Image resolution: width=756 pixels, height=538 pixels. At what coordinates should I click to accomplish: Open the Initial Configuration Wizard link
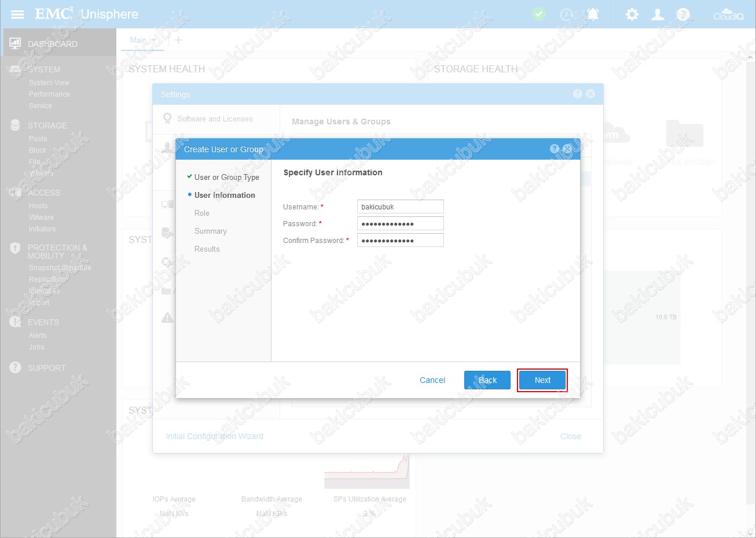coord(215,436)
